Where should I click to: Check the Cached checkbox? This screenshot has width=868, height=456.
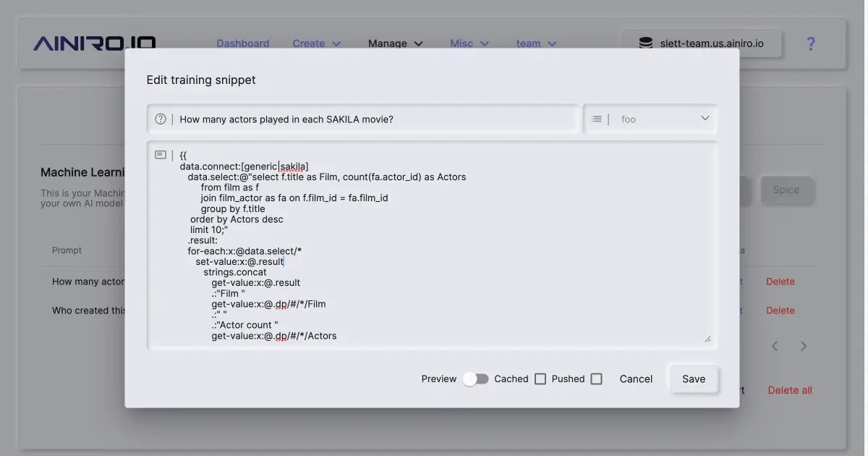[540, 379]
